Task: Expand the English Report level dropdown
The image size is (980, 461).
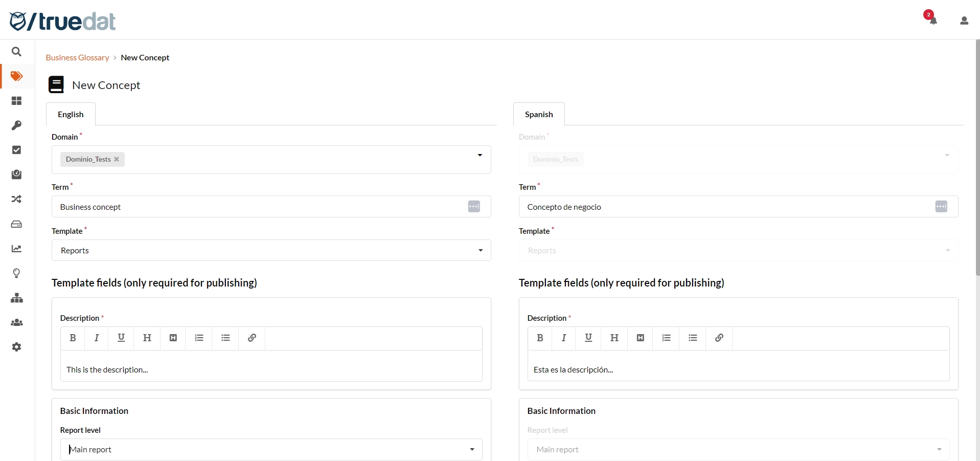Action: coord(472,449)
